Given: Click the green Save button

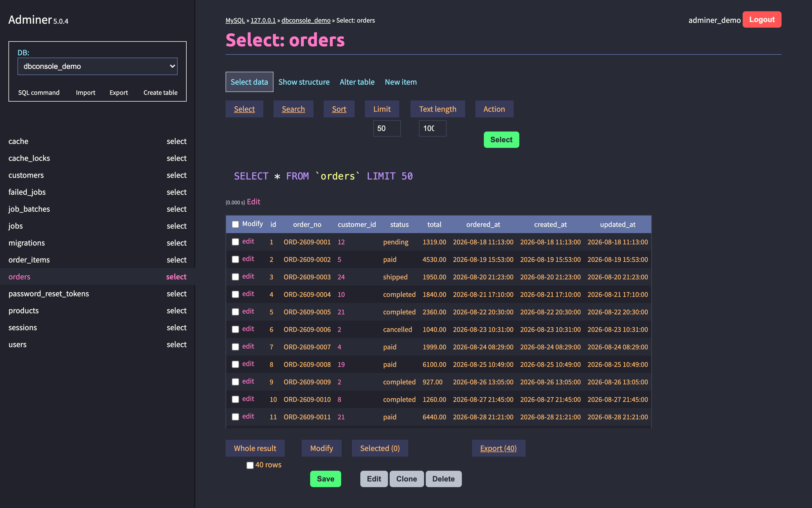Looking at the screenshot, I should click(325, 479).
